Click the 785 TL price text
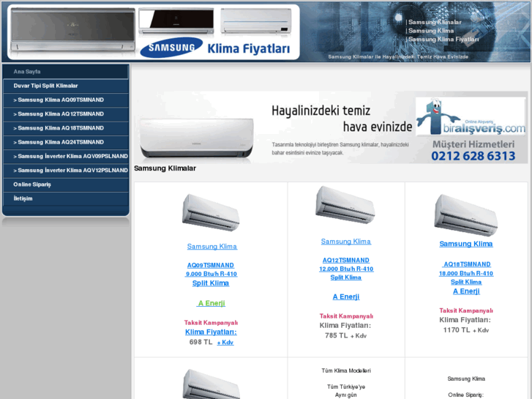Screen dimensions: 532x399 click(336, 335)
